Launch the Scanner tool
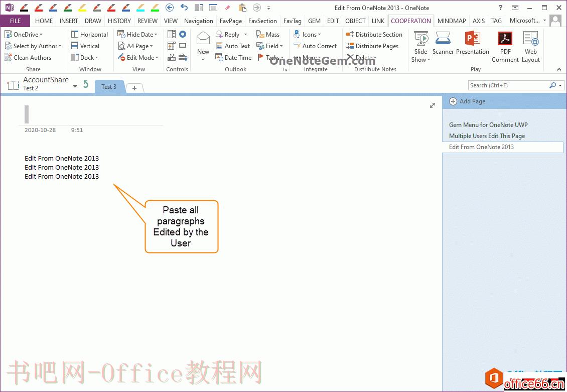Screen dimensions: 567x392 pos(443,43)
